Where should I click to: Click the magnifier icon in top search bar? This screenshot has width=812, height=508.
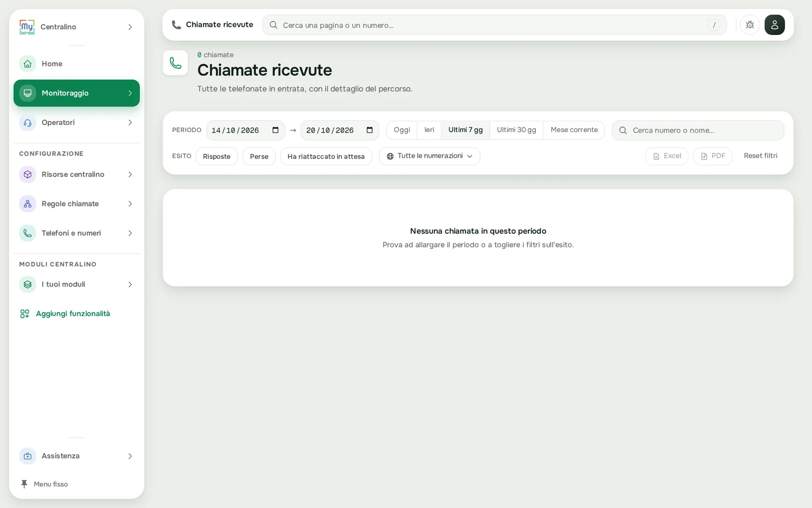[273, 25]
